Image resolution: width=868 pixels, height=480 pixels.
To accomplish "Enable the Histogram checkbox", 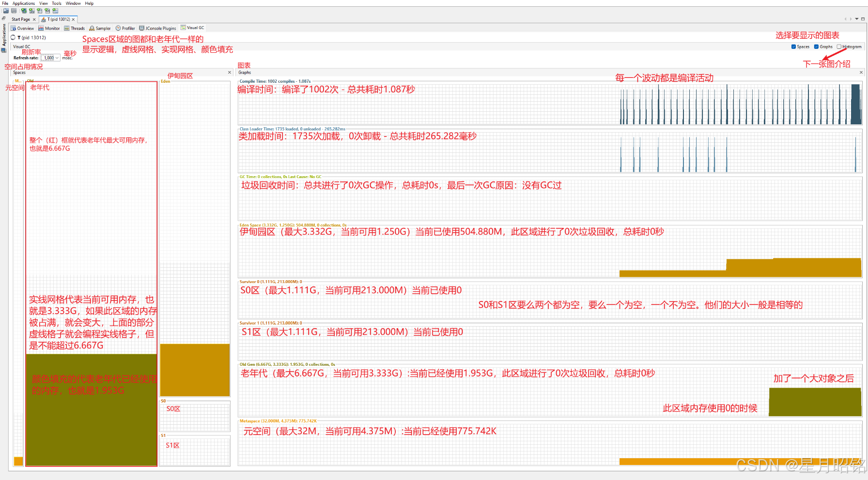I will point(839,46).
